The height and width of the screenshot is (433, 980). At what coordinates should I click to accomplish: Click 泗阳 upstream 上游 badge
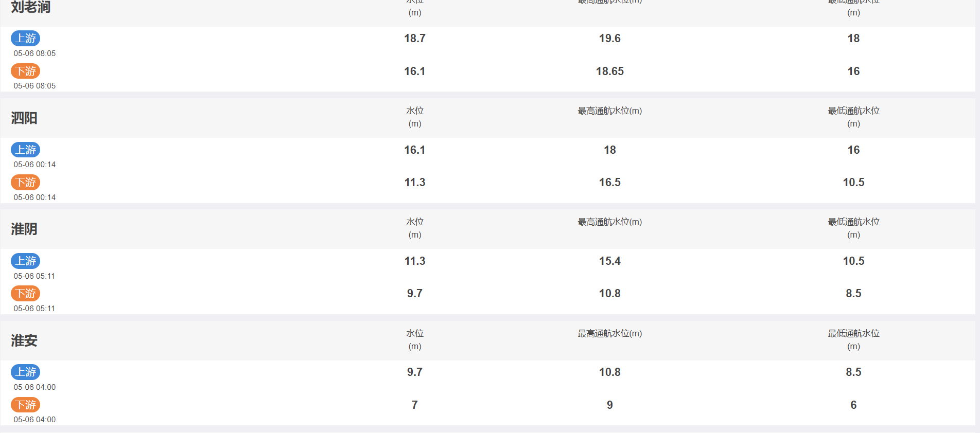[25, 150]
